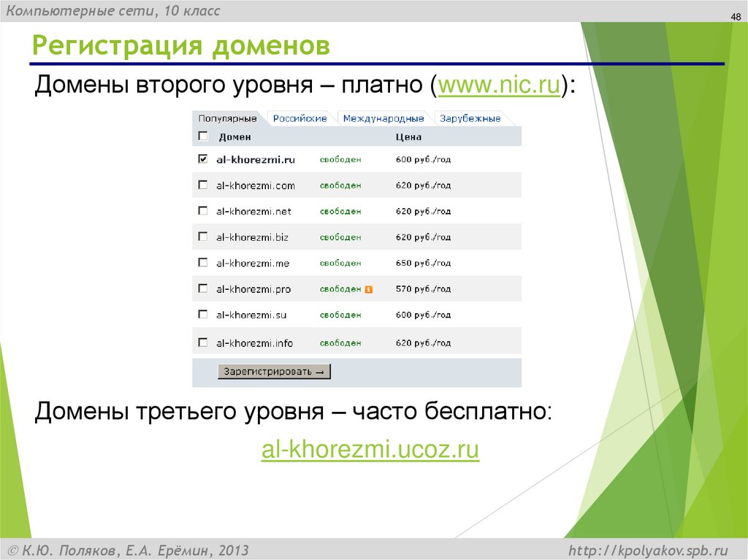748x560 pixels.
Task: Check the al-khorezmi.biz domain checkbox
Action: [203, 236]
